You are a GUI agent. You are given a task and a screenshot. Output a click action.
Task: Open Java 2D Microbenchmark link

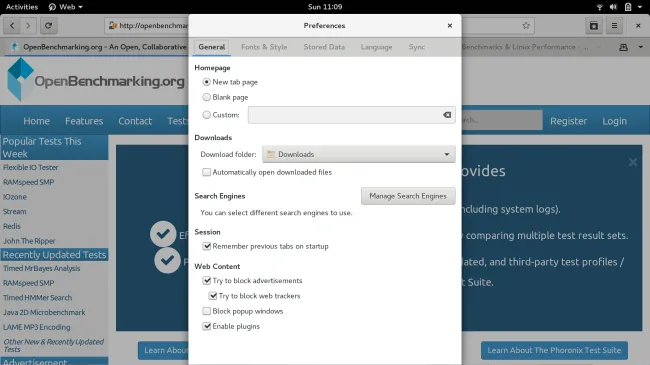pos(44,312)
